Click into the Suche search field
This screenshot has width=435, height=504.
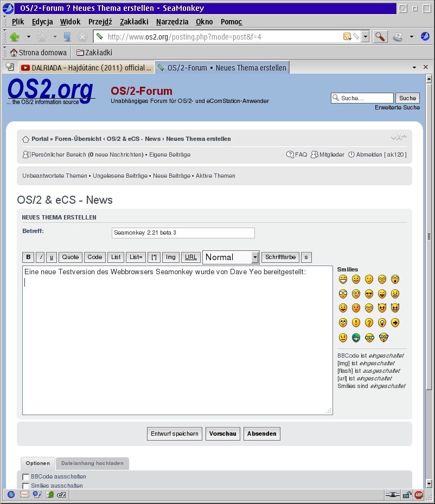point(362,98)
